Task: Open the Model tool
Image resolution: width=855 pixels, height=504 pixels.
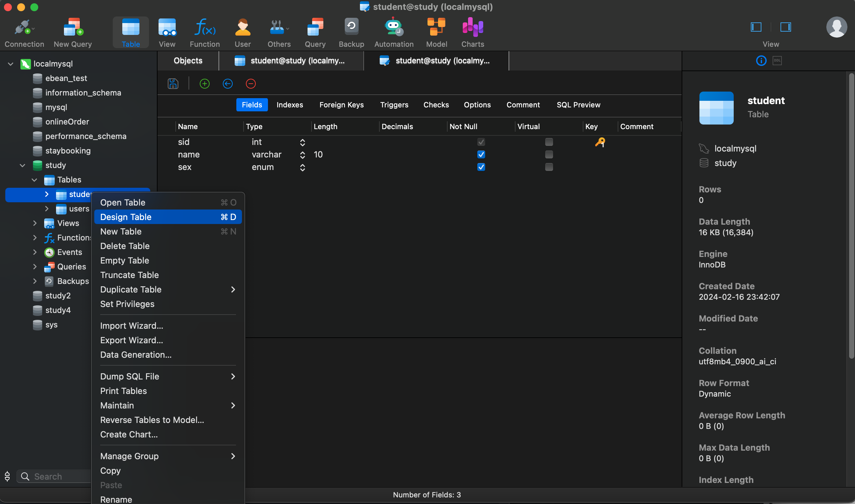Action: (436, 32)
